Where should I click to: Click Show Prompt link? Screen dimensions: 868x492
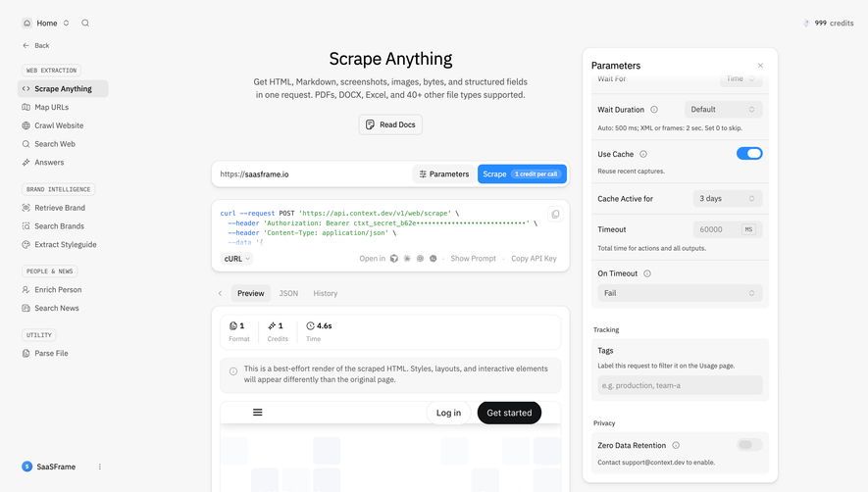(474, 259)
